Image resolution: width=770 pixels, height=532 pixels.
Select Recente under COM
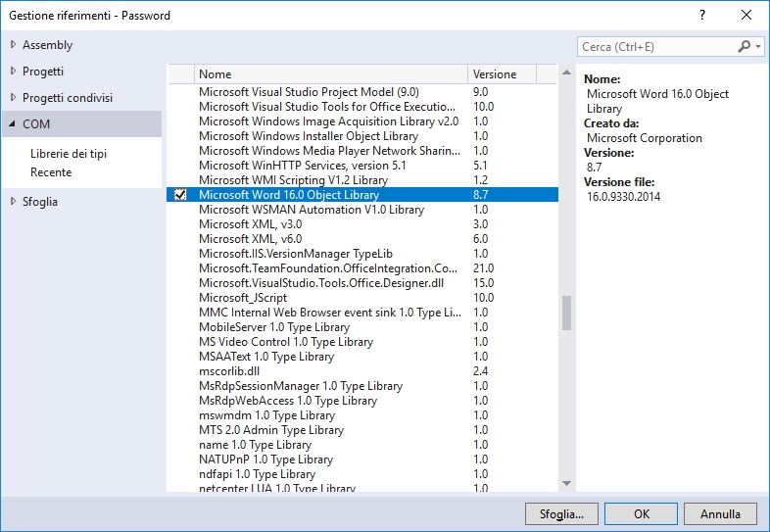tap(51, 172)
